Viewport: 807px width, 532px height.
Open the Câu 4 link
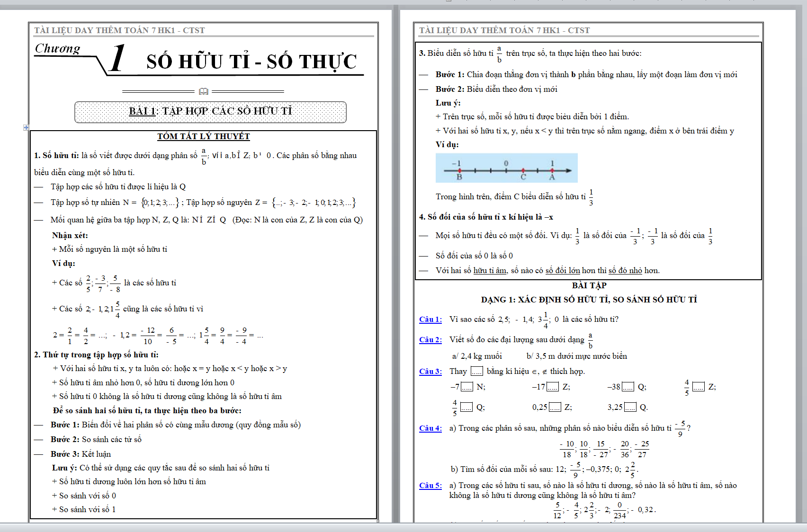click(x=430, y=428)
